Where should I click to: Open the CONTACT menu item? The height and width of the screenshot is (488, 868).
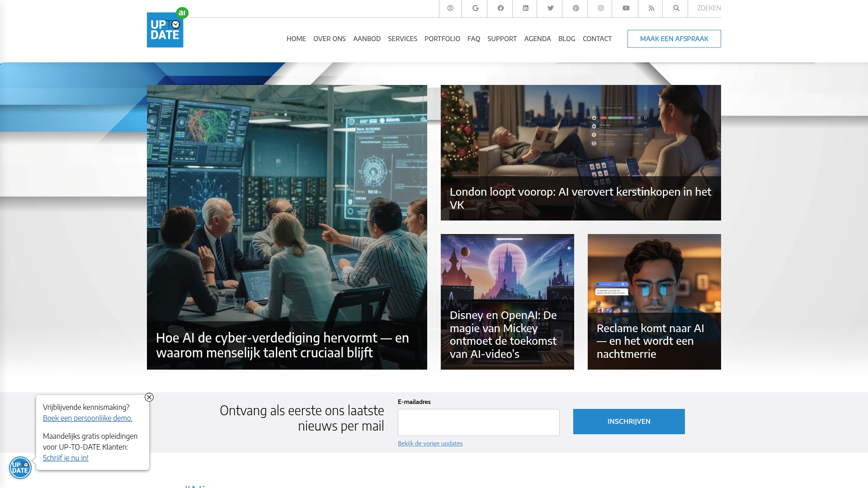click(x=597, y=39)
